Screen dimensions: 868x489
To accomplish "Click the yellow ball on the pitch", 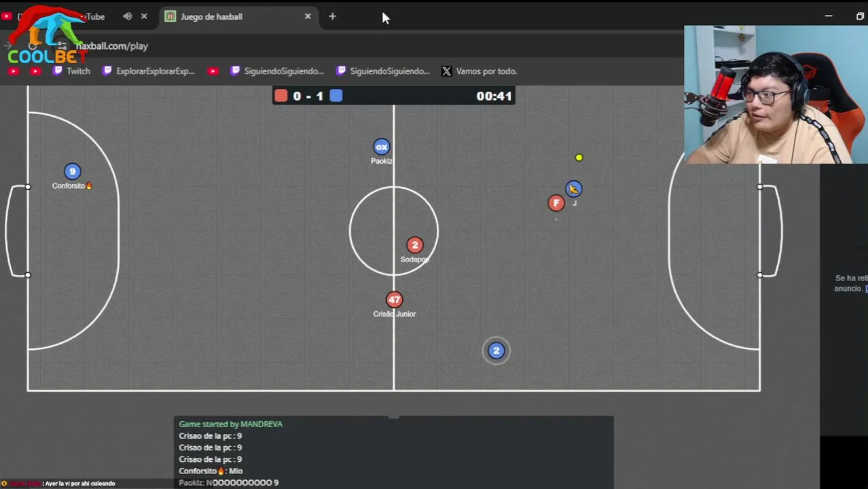I will (x=579, y=158).
